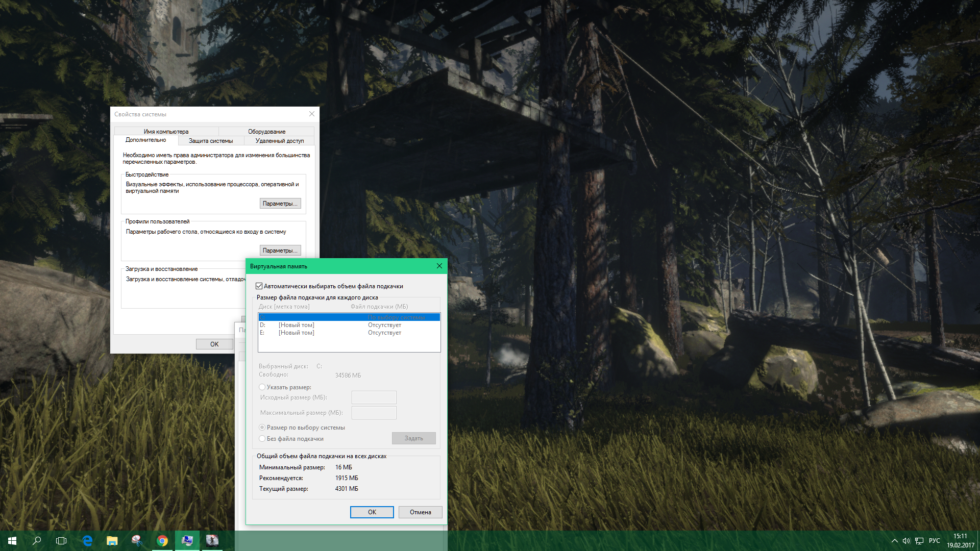Launch Microsoft Edge from the taskbar
Viewport: 980px width, 551px height.
(x=87, y=541)
